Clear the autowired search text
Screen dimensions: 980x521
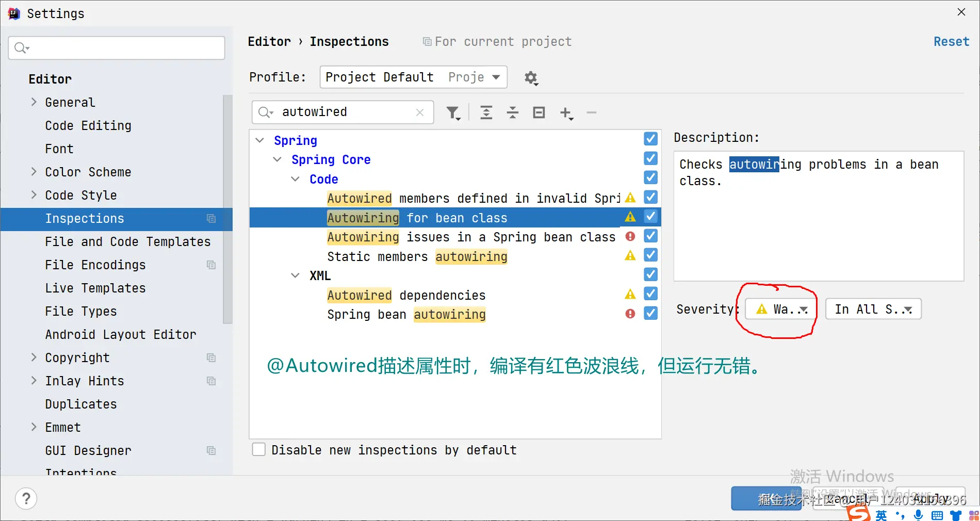(x=420, y=112)
